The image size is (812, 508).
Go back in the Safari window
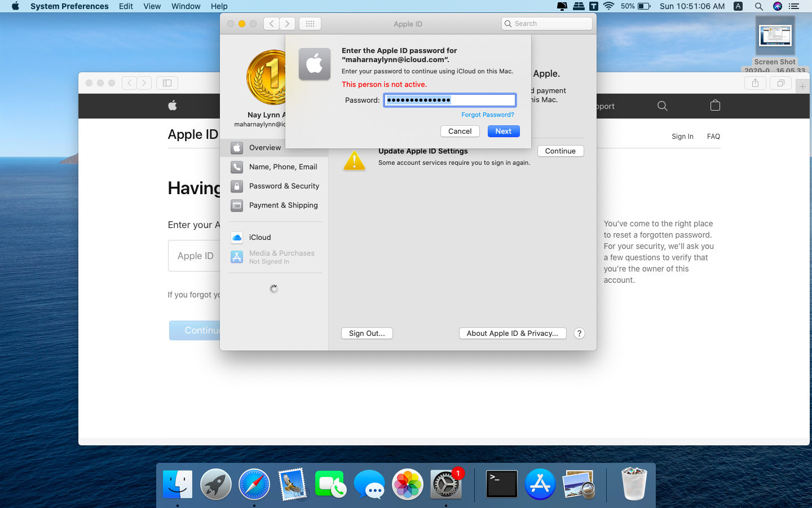129,83
